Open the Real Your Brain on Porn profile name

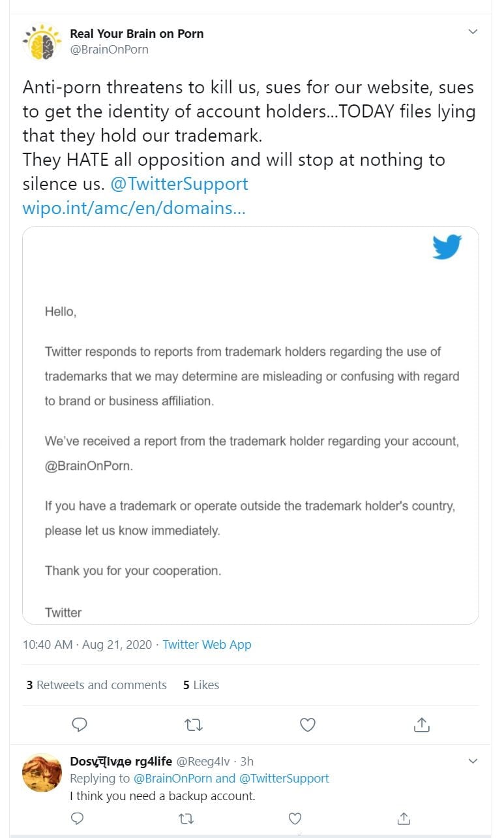[x=137, y=34]
